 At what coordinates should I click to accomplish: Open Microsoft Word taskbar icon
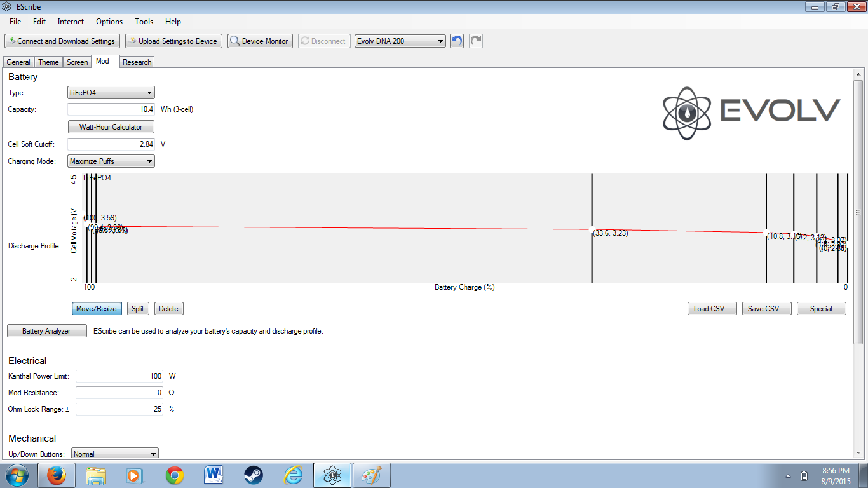[214, 475]
